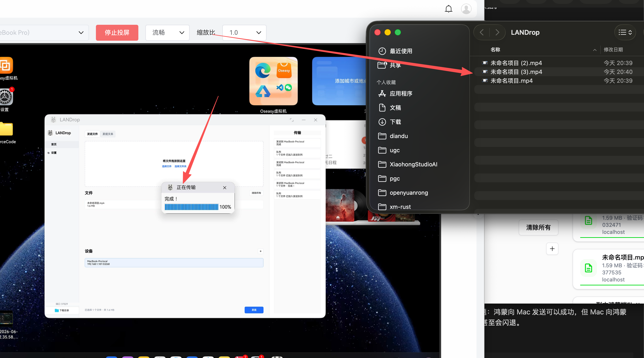This screenshot has width=644, height=358.
Task: Open the 设置 gear desktop icon
Action: [6, 97]
